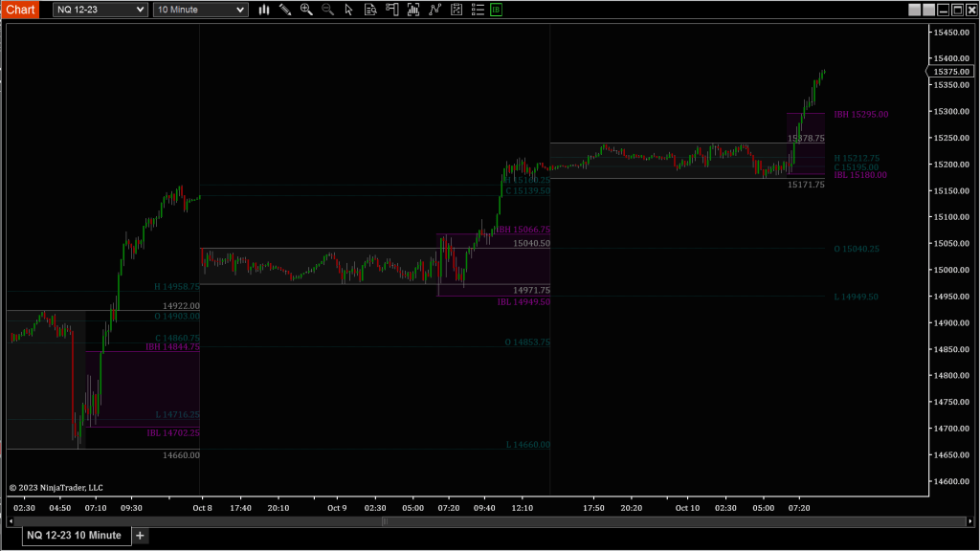This screenshot has width=980, height=551.
Task: Open the properties list icon
Action: click(x=475, y=10)
